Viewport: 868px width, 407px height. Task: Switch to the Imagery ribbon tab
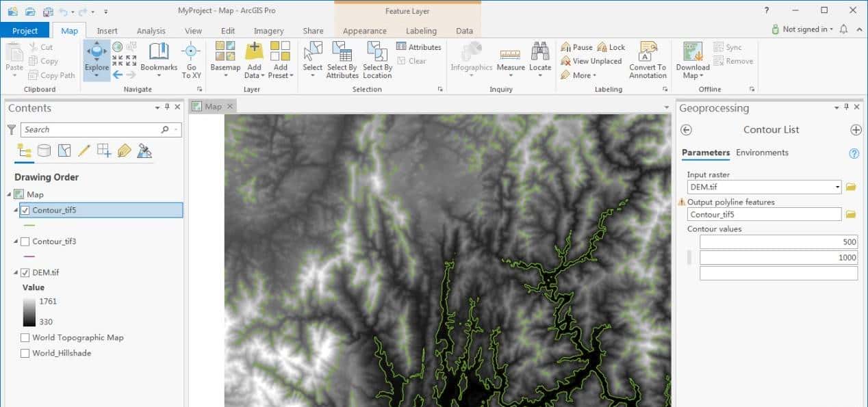click(x=268, y=30)
